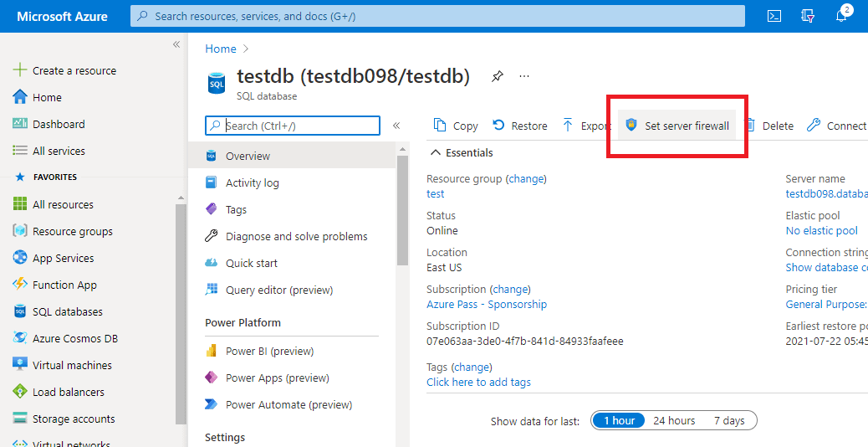Select 24 hours data range
Screen dimensions: 868x447
[674, 420]
